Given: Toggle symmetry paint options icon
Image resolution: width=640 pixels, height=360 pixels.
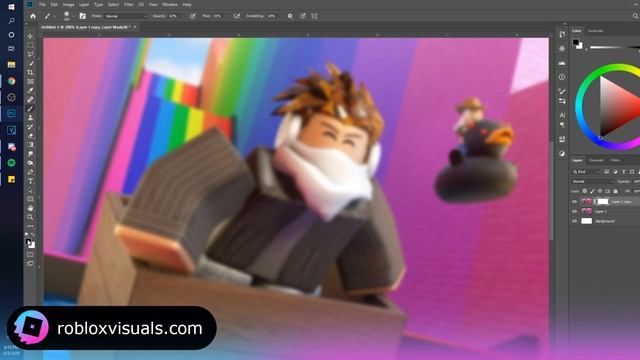Looking at the screenshot, I should 314,16.
